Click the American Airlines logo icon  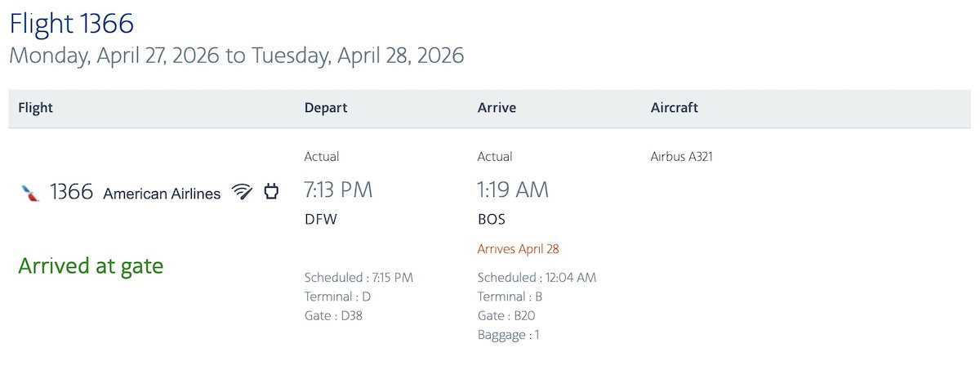[30, 194]
